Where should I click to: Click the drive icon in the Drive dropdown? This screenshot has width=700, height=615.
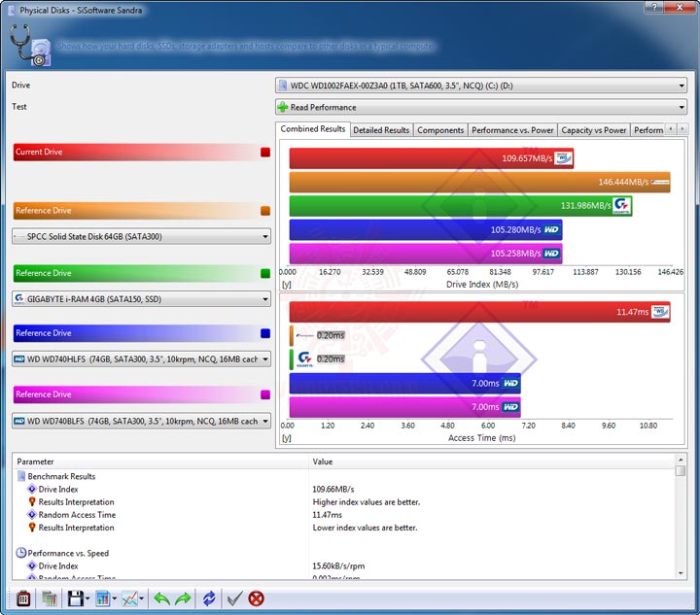[283, 85]
